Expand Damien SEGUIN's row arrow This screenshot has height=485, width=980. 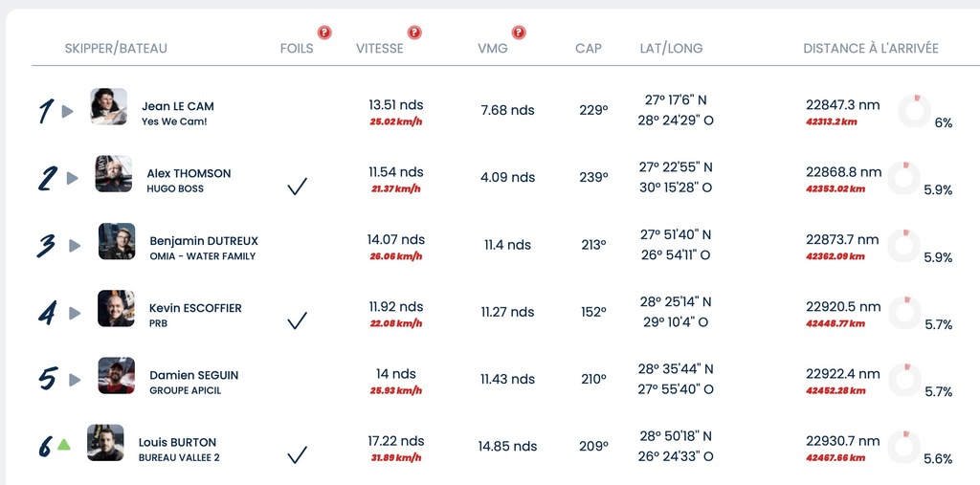(75, 380)
